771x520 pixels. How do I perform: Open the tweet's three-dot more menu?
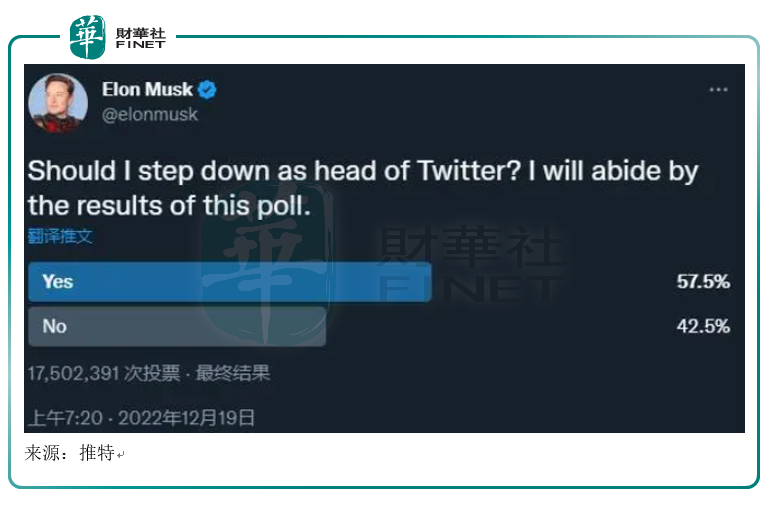tap(718, 90)
